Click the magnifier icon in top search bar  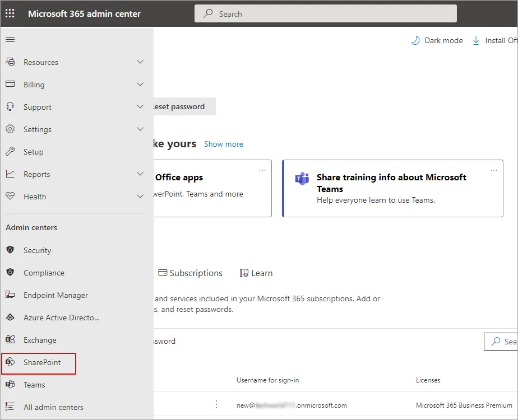coord(208,13)
